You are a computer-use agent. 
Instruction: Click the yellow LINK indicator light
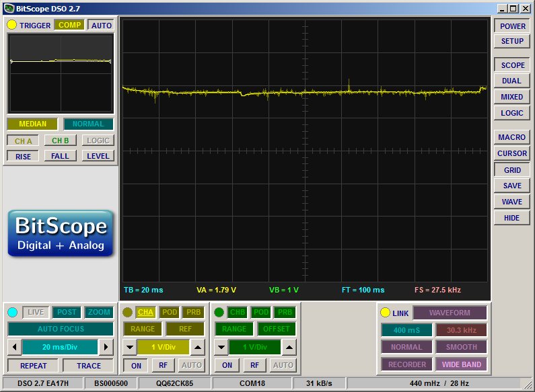point(385,312)
